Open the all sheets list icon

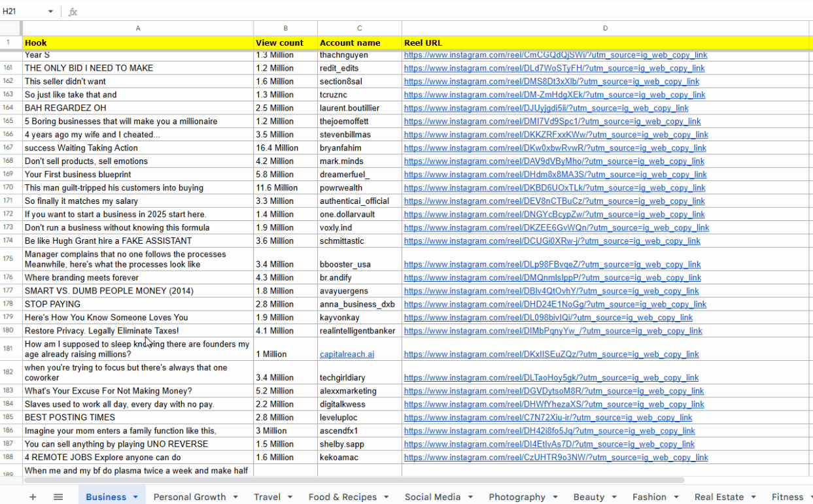58,497
